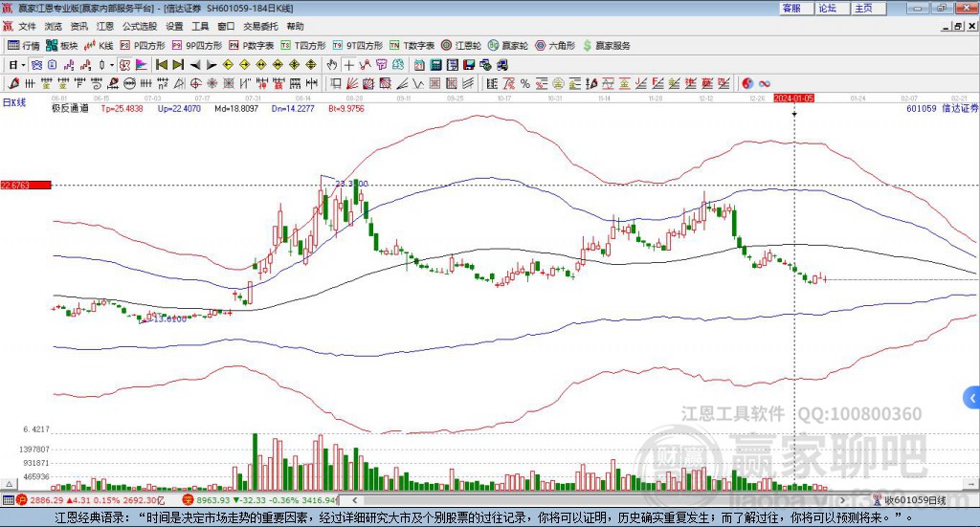980x527 pixels.
Task: Open the 9P四方形 tool
Action: (x=197, y=46)
